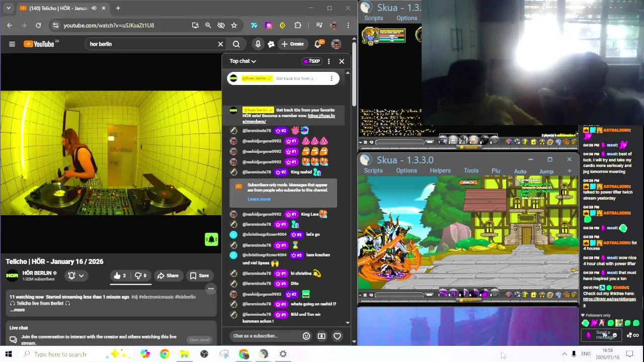
Task: Expand the description with '...more'
Action: pyautogui.click(x=18, y=310)
